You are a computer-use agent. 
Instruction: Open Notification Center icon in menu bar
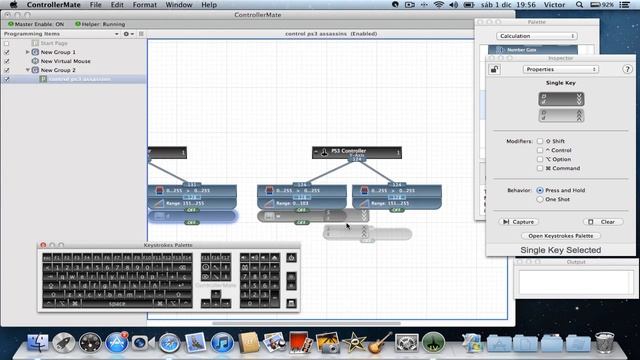[x=625, y=5]
